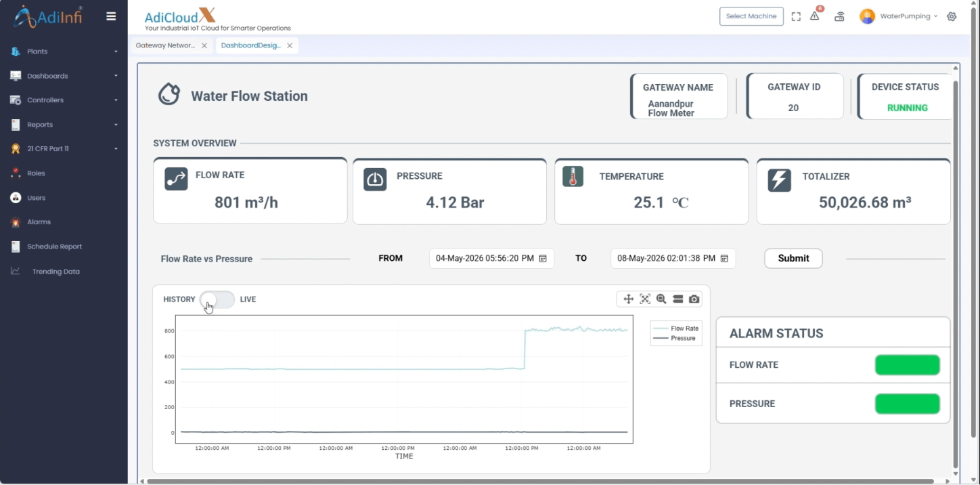Click the FROM date-time input field

(x=491, y=258)
